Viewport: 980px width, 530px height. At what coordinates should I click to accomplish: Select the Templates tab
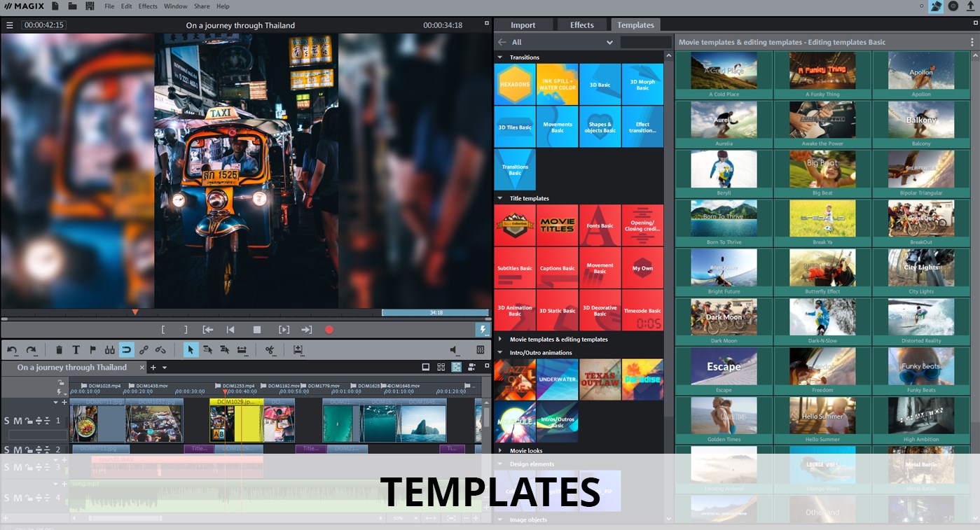point(635,25)
